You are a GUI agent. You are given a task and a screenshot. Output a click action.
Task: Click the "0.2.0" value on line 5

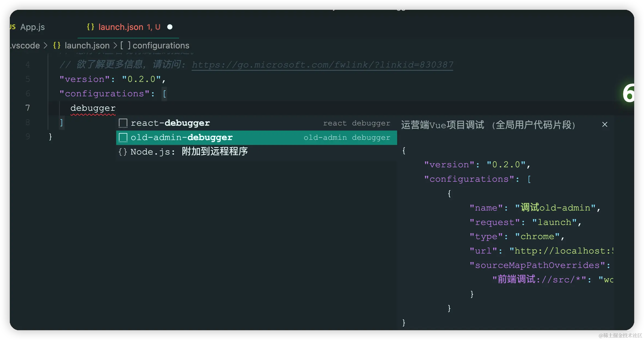[x=141, y=79]
